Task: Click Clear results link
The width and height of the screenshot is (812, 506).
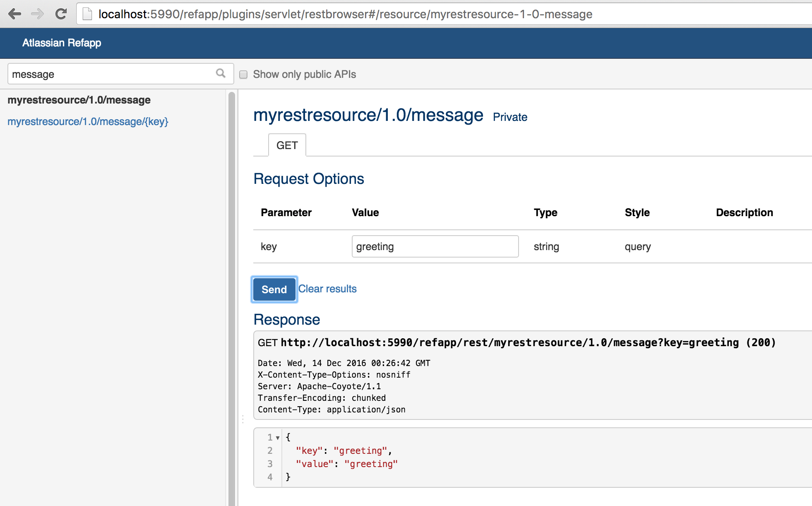Action: click(x=327, y=289)
